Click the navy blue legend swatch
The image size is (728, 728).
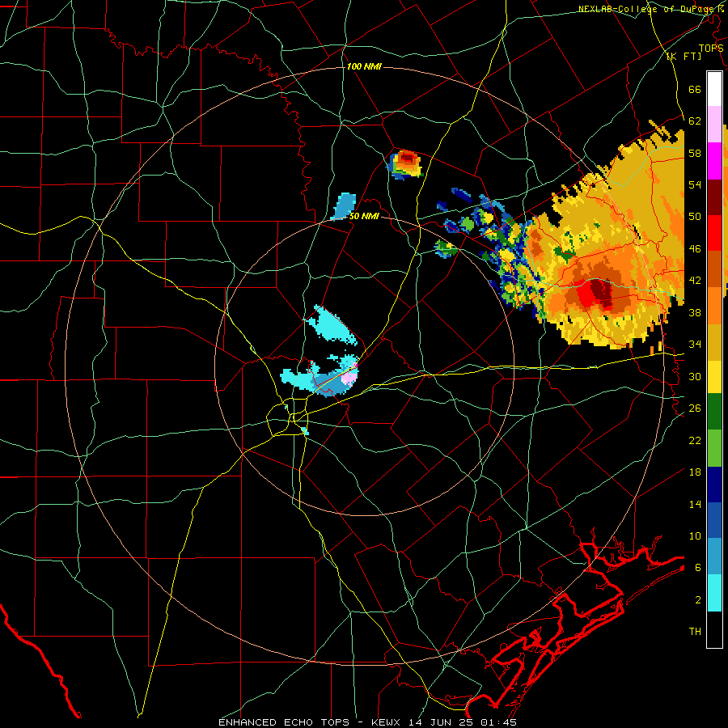[x=714, y=485]
